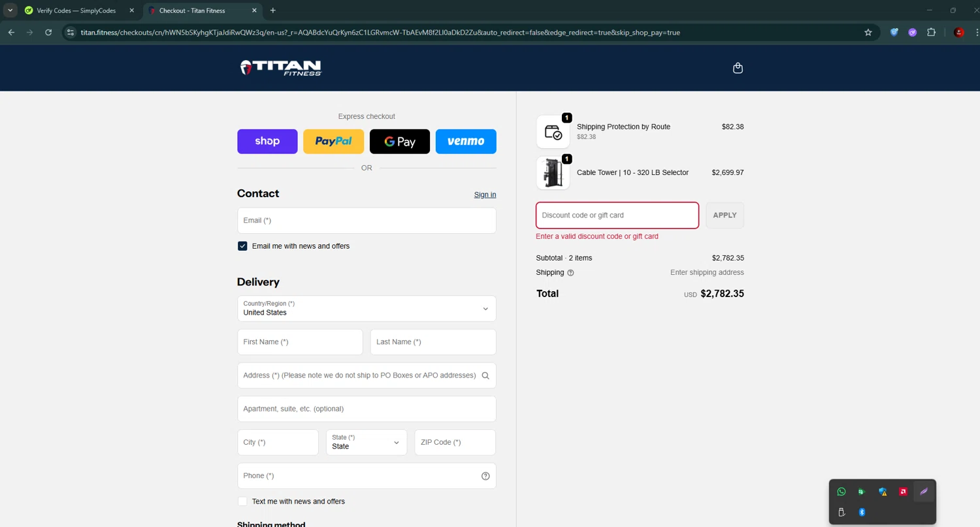980x527 pixels.
Task: Go back with the browser back arrow
Action: (x=11, y=32)
